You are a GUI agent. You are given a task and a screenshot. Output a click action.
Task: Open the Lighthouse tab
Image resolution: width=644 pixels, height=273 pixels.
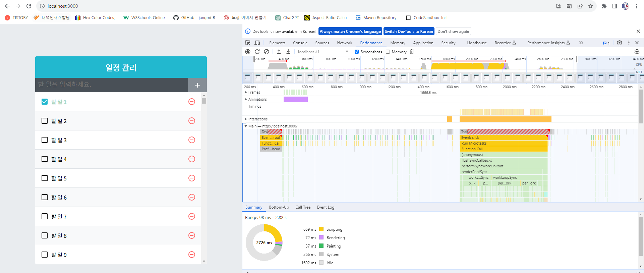(x=477, y=43)
